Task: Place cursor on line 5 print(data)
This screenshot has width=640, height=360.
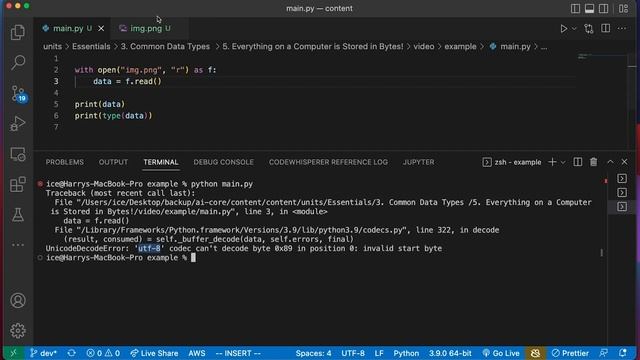Action: tap(100, 104)
